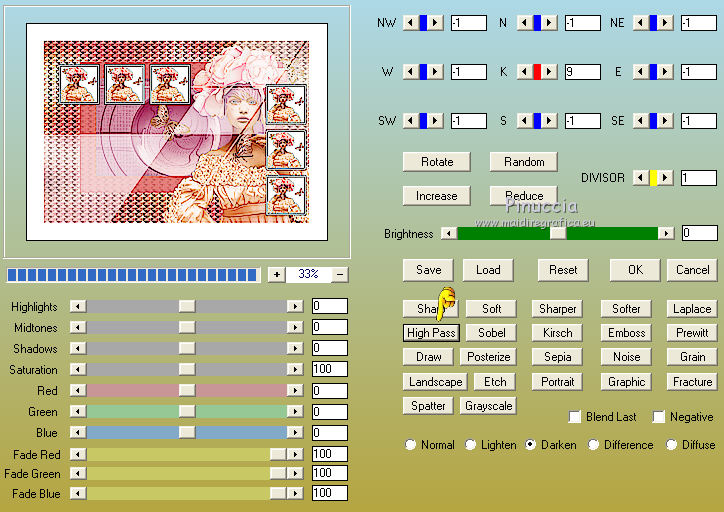Click the Highlights left arrow
Image resolution: width=724 pixels, height=512 pixels.
78,306
